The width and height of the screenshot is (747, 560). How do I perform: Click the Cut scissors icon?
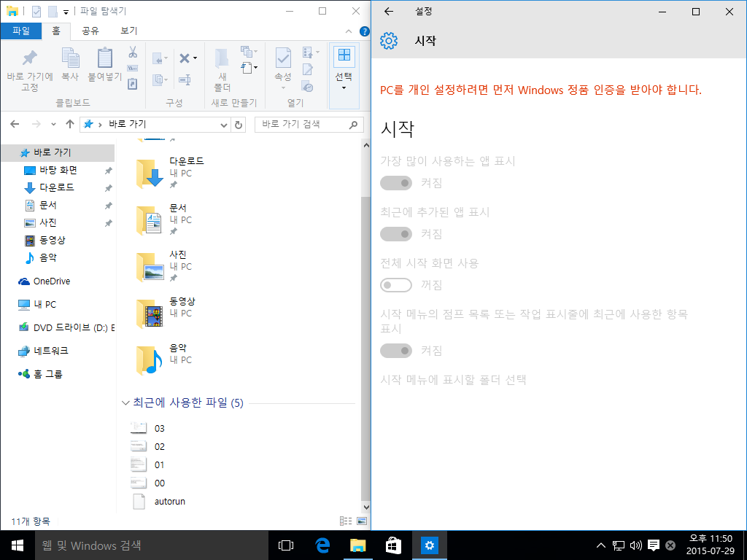click(x=133, y=52)
